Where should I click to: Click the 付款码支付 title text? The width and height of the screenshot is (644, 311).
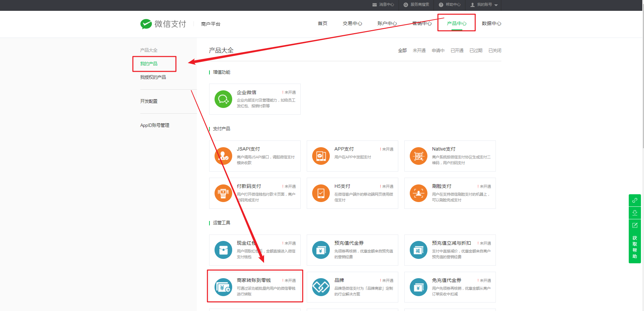(x=249, y=186)
